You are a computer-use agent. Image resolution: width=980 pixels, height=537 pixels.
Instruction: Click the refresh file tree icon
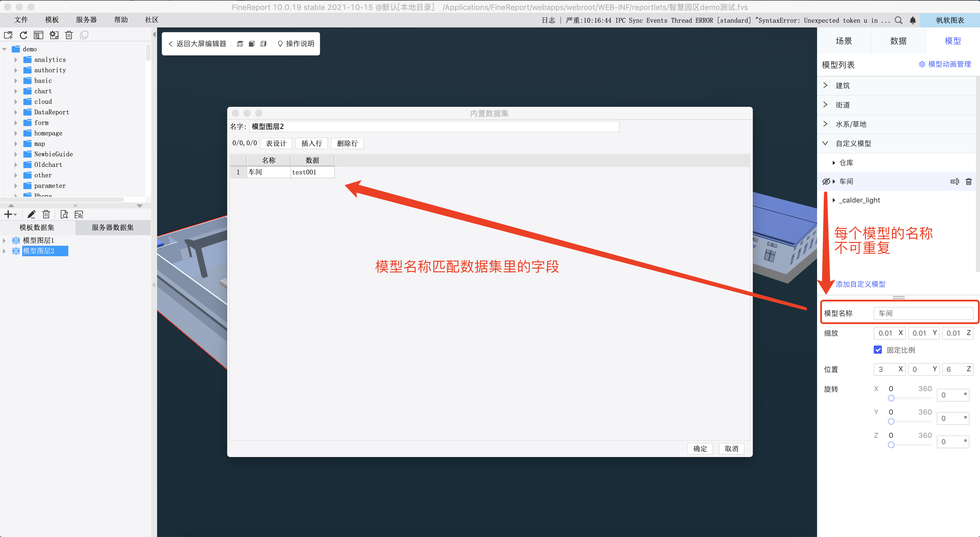[x=23, y=35]
